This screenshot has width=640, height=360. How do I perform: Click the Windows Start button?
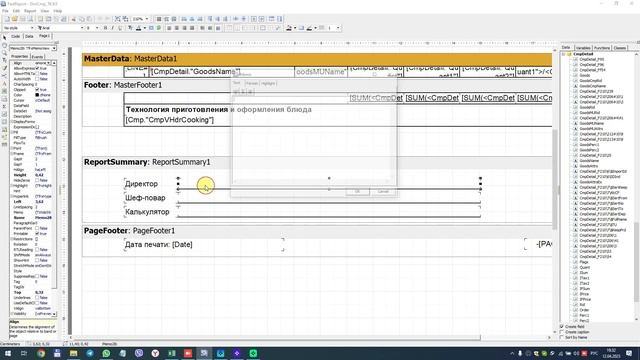point(8,353)
